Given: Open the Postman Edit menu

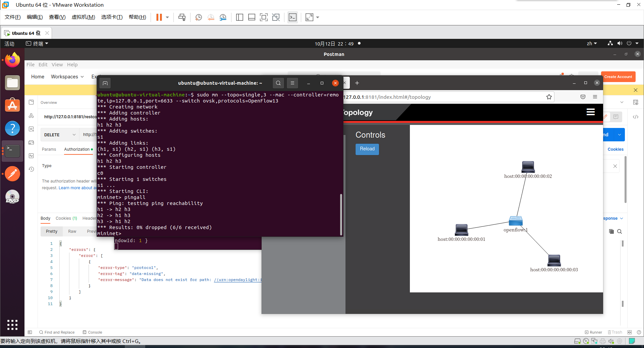Looking at the screenshot, I should pos(43,65).
